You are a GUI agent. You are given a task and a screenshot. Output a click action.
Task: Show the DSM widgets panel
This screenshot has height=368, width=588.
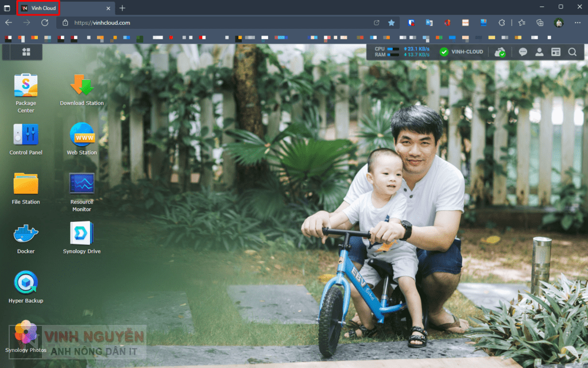pyautogui.click(x=556, y=52)
